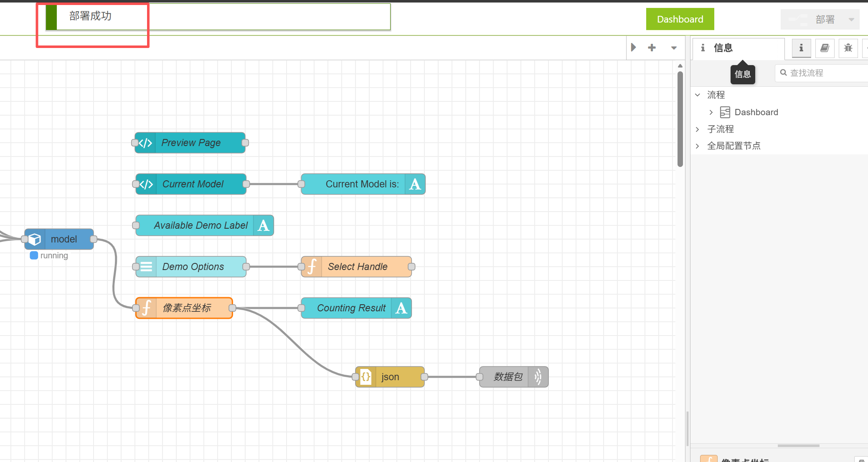Expand the 全局配置节点 section

pos(698,146)
